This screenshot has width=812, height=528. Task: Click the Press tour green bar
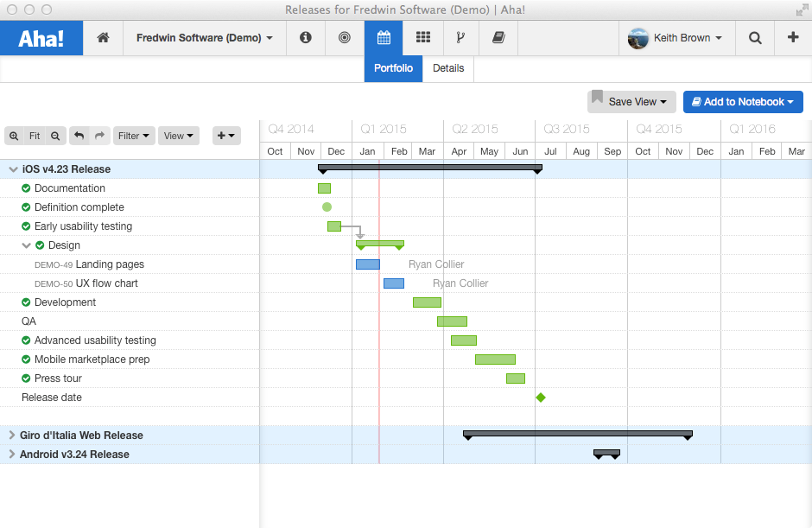[515, 379]
